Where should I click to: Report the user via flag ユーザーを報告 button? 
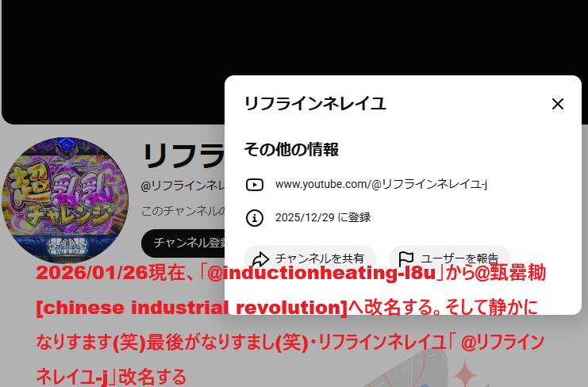click(x=450, y=258)
